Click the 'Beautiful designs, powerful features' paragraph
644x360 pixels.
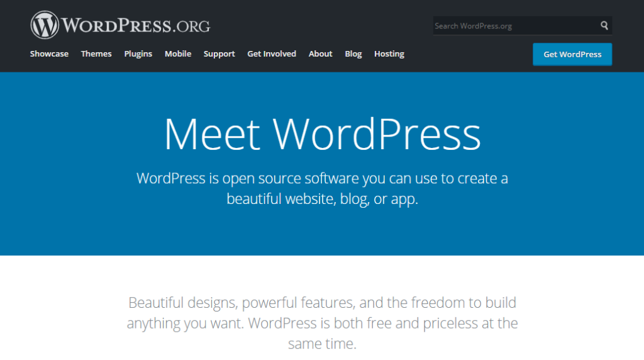[322, 323]
